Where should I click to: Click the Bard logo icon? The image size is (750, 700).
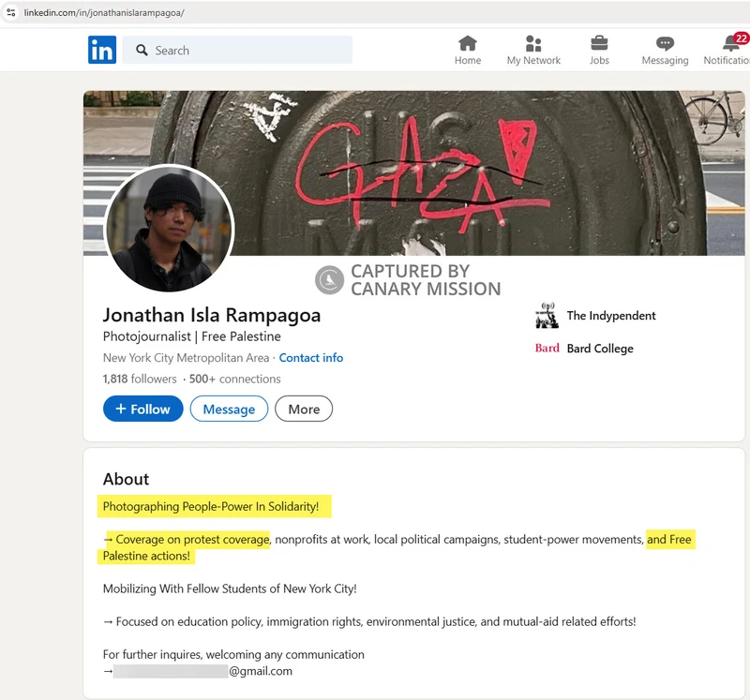(547, 348)
